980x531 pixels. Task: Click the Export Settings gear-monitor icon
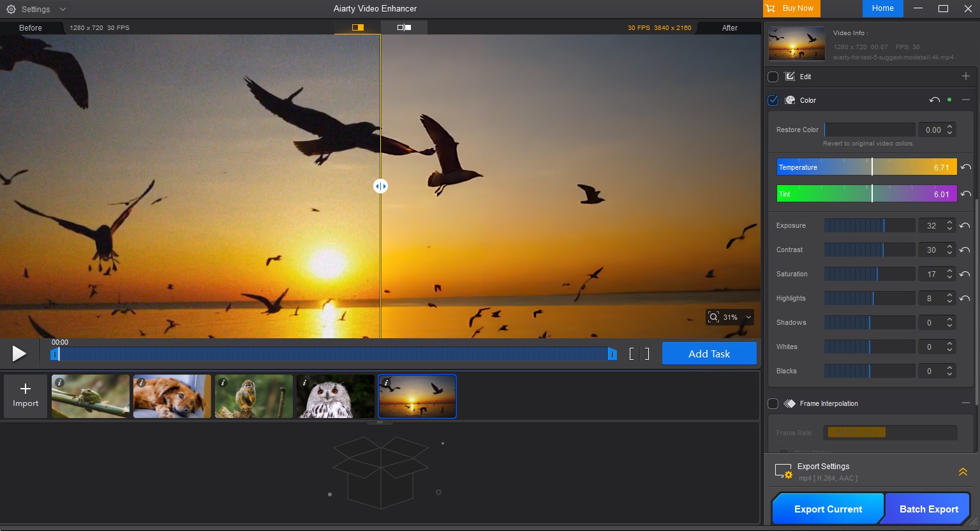tap(783, 472)
